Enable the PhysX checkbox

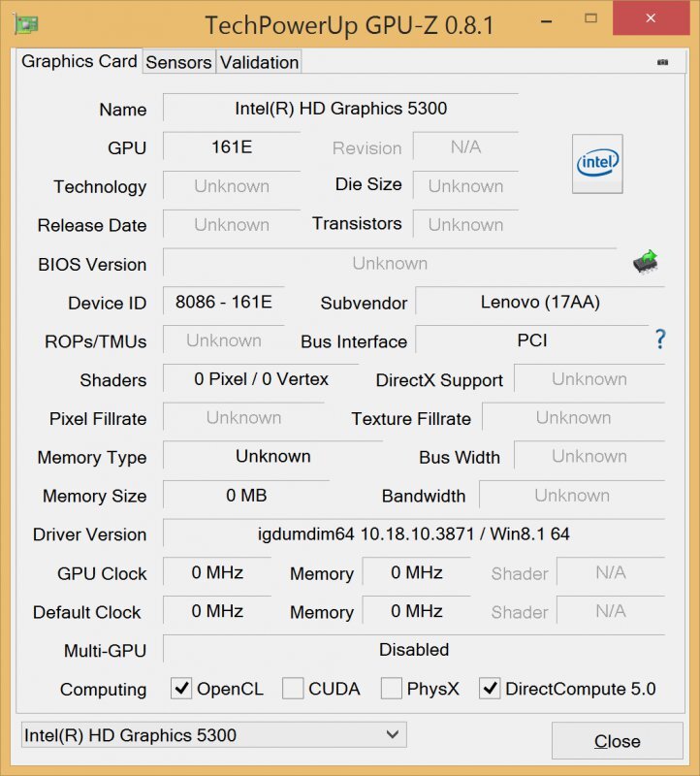tap(392, 689)
